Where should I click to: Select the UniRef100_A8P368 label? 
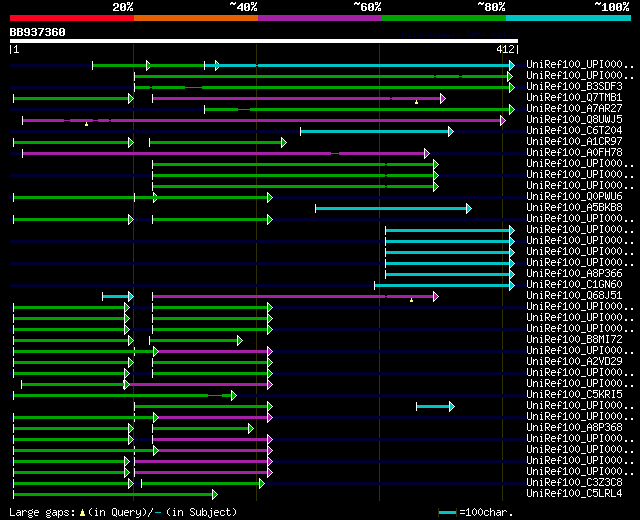[574, 428]
